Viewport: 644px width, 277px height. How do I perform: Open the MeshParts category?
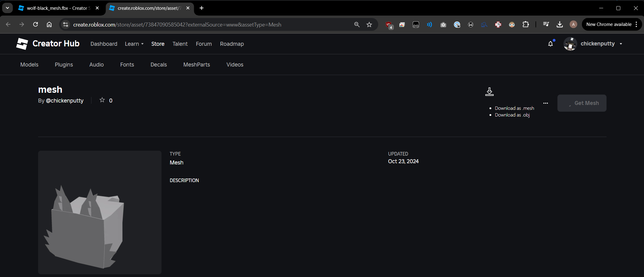[197, 65]
